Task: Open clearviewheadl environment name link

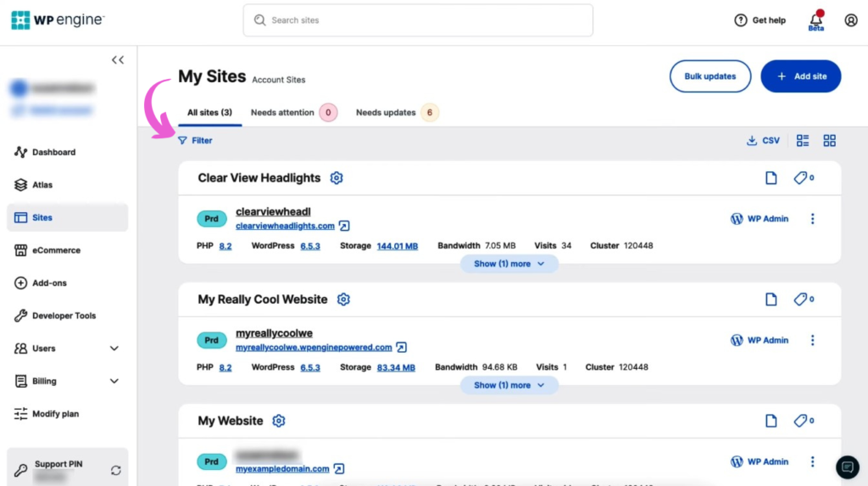Action: [274, 212]
